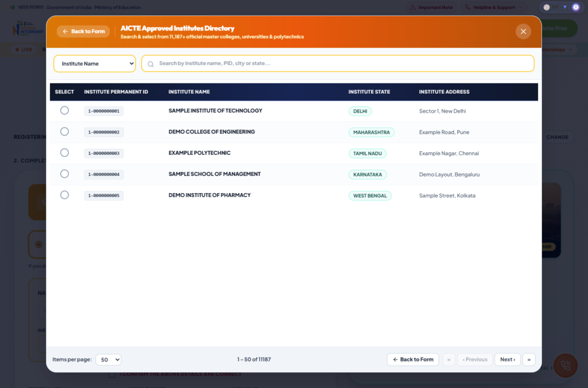Image resolution: width=588 pixels, height=388 pixels.
Task: Click the Demo Layout, Bengaluru address
Action: pos(449,175)
